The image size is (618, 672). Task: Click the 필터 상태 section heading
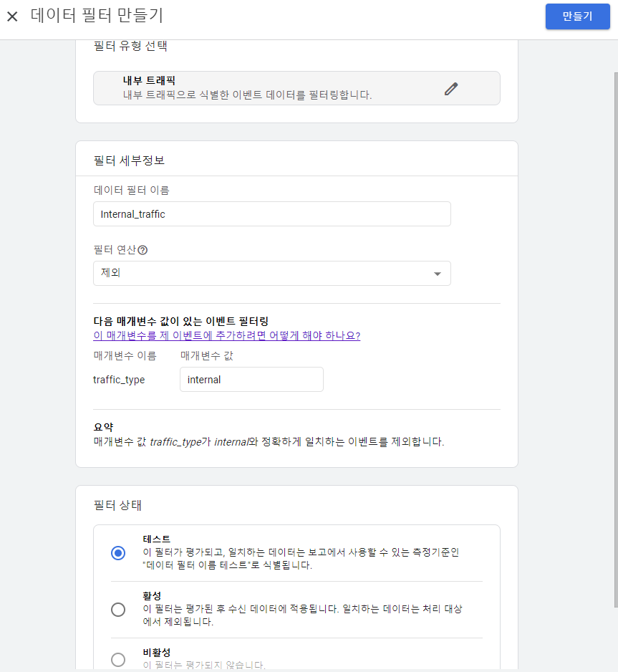coord(117,505)
